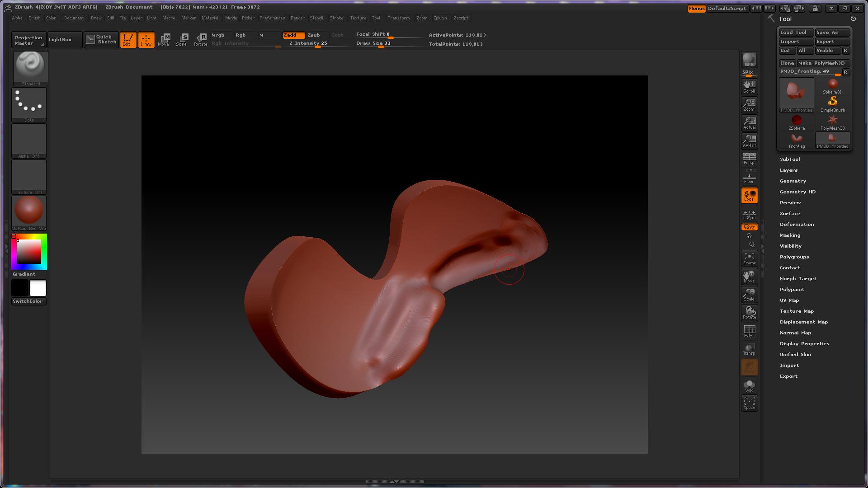Click the Xpose icon
This screenshot has height=488, width=868.
click(x=749, y=403)
